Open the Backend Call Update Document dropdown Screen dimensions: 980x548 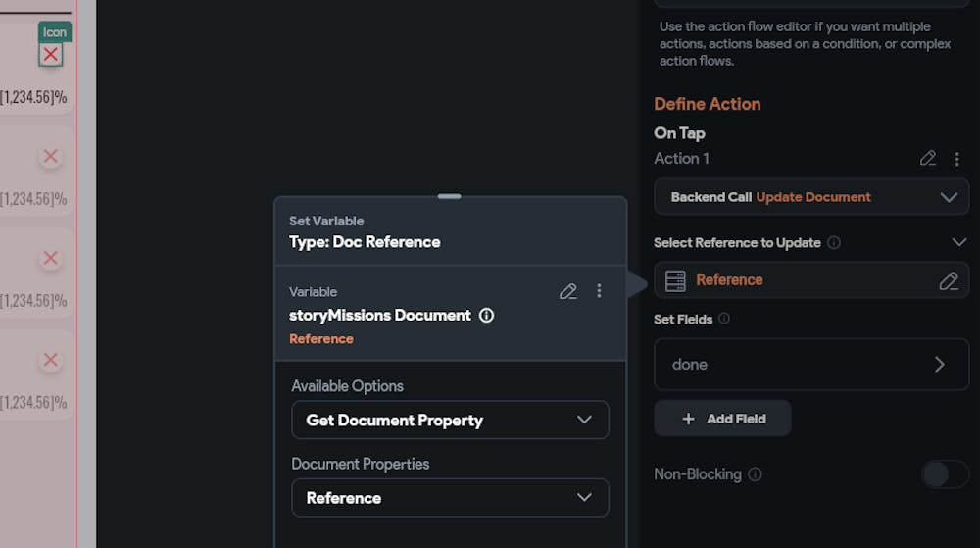click(x=810, y=197)
